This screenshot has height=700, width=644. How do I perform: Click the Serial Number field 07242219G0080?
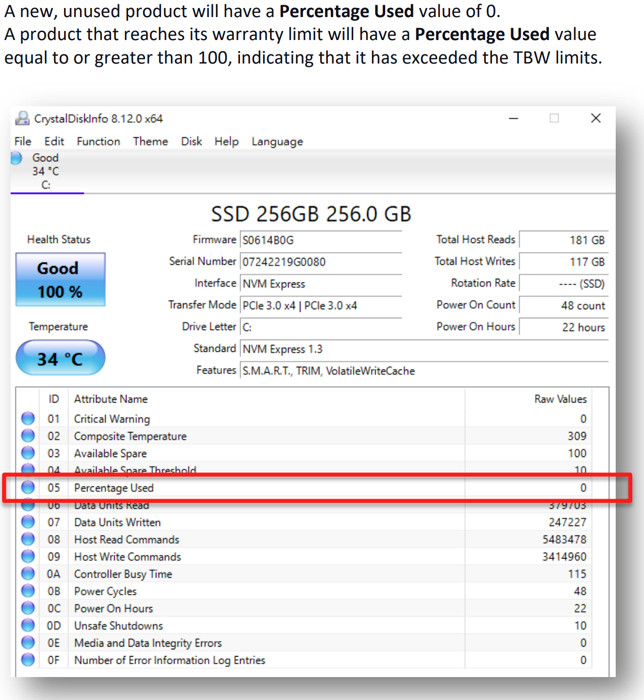pyautogui.click(x=321, y=262)
